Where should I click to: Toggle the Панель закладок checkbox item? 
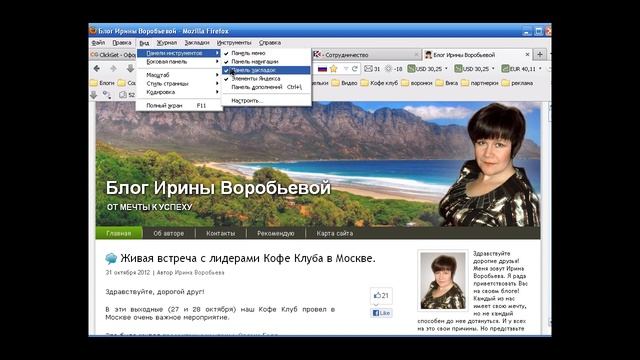click(x=267, y=70)
